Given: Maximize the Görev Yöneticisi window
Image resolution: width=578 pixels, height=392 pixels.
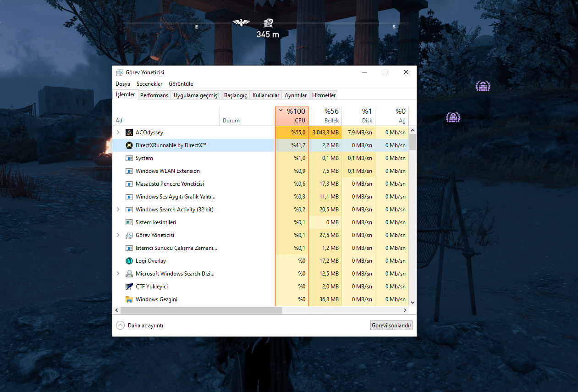Looking at the screenshot, I should click(385, 72).
